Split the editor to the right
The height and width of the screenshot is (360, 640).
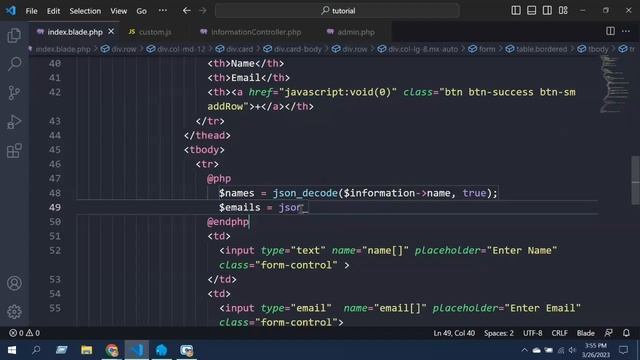pyautogui.click(x=610, y=31)
